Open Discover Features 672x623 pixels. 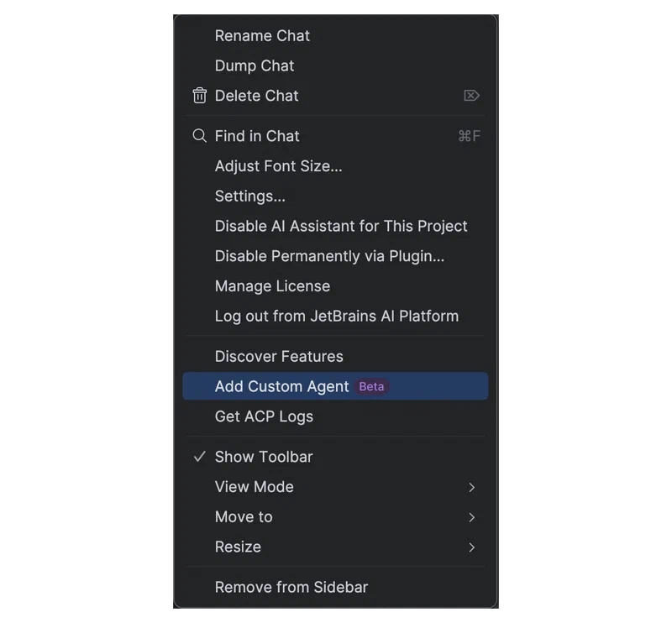pos(335,357)
